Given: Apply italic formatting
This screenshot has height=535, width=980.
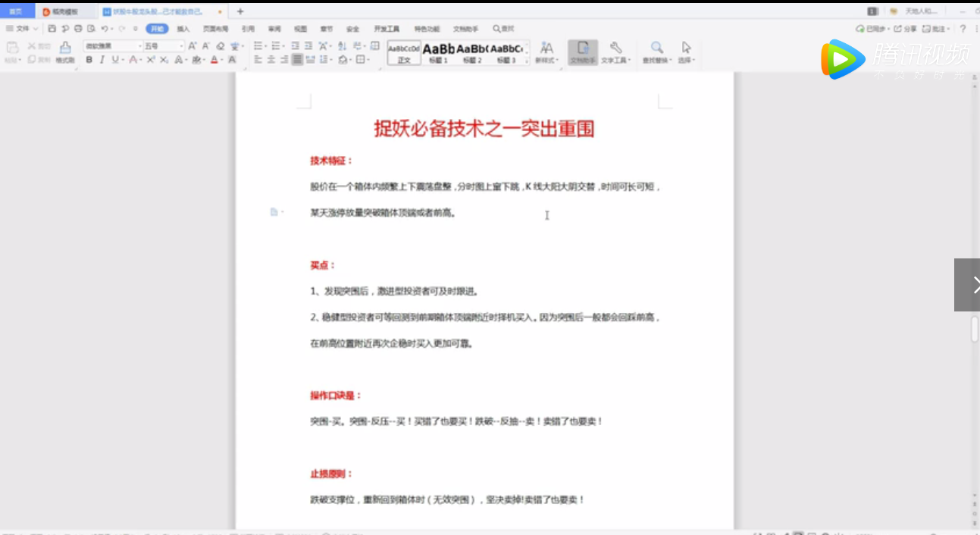Looking at the screenshot, I should coord(102,59).
